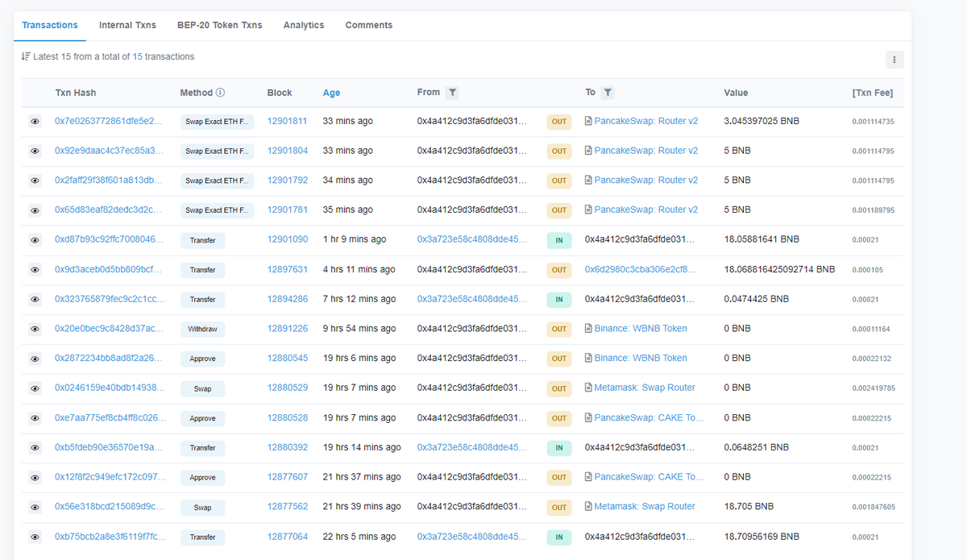The image size is (967, 560).
Task: Click the Block column header
Action: [x=280, y=93]
